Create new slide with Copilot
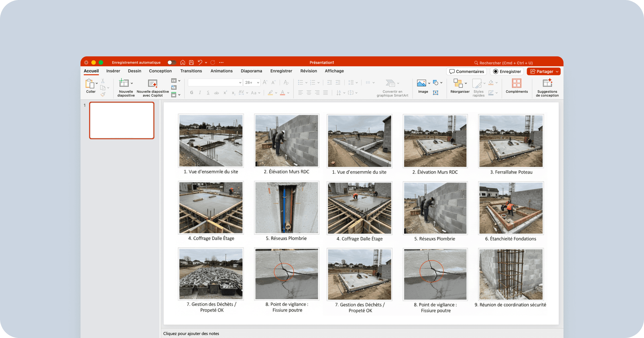 click(x=153, y=84)
